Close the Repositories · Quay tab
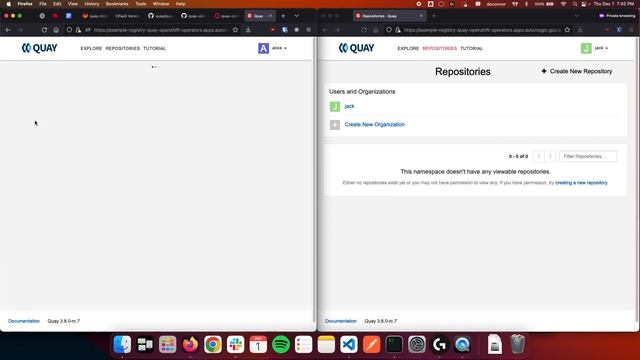The height and width of the screenshot is (360, 640). pos(421,16)
